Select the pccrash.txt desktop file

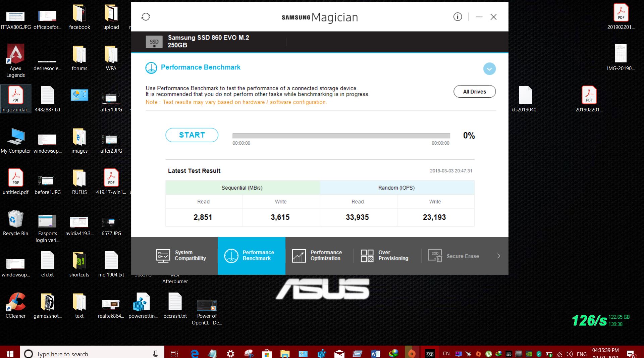175,305
